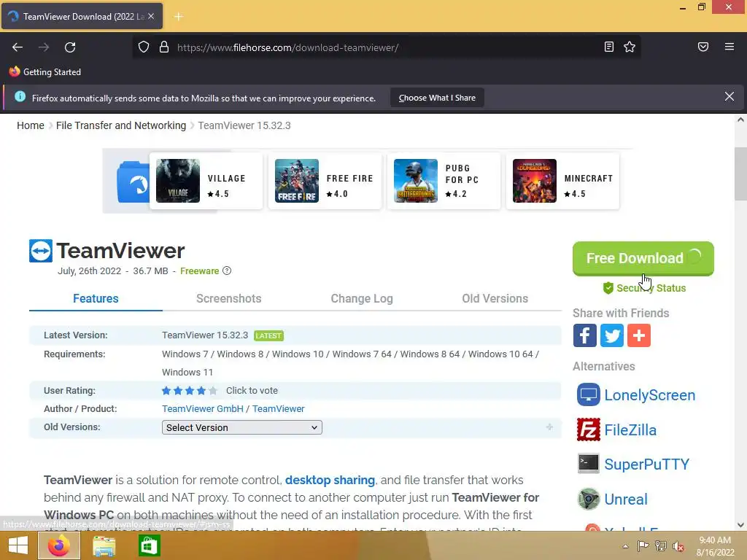The height and width of the screenshot is (560, 747).
Task: Click Choose What I Share button
Action: (437, 98)
